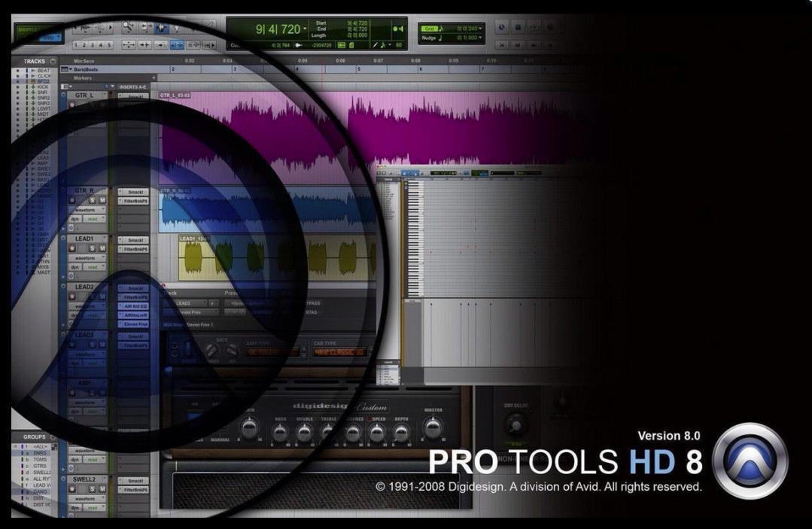Open GTR_R track view selector waveform
Image resolution: width=812 pixels, height=529 pixels.
coord(87,210)
